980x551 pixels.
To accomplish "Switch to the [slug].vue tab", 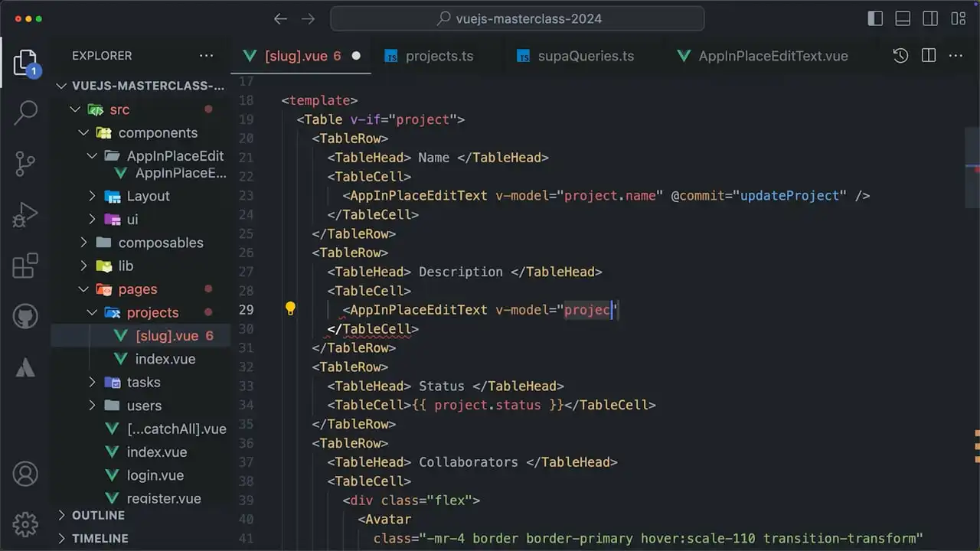I will click(x=302, y=56).
